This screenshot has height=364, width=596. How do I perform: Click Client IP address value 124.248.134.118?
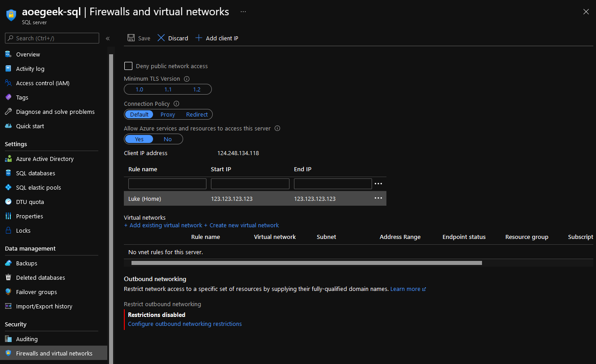click(238, 153)
